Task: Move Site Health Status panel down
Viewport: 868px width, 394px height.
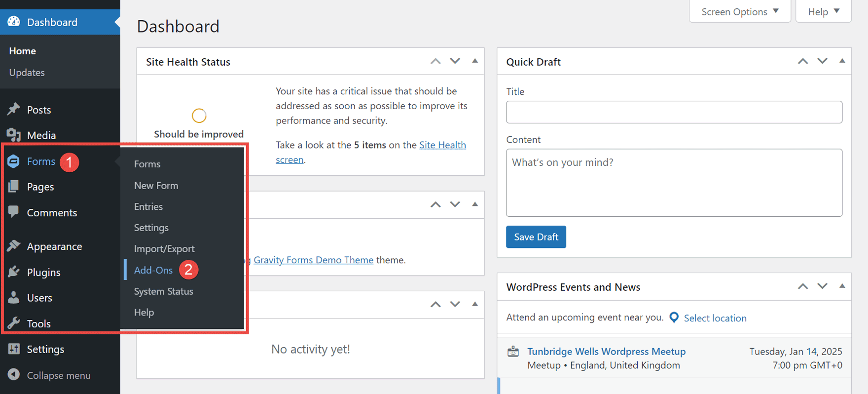Action: pos(455,61)
